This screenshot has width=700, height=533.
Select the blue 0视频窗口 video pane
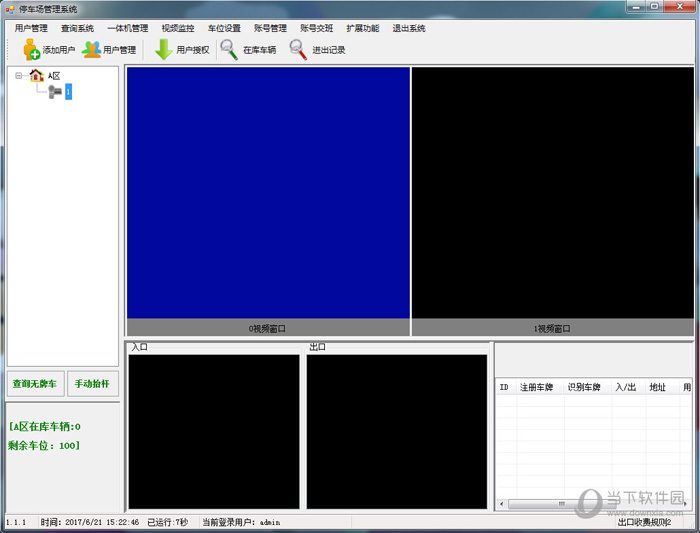click(268, 192)
